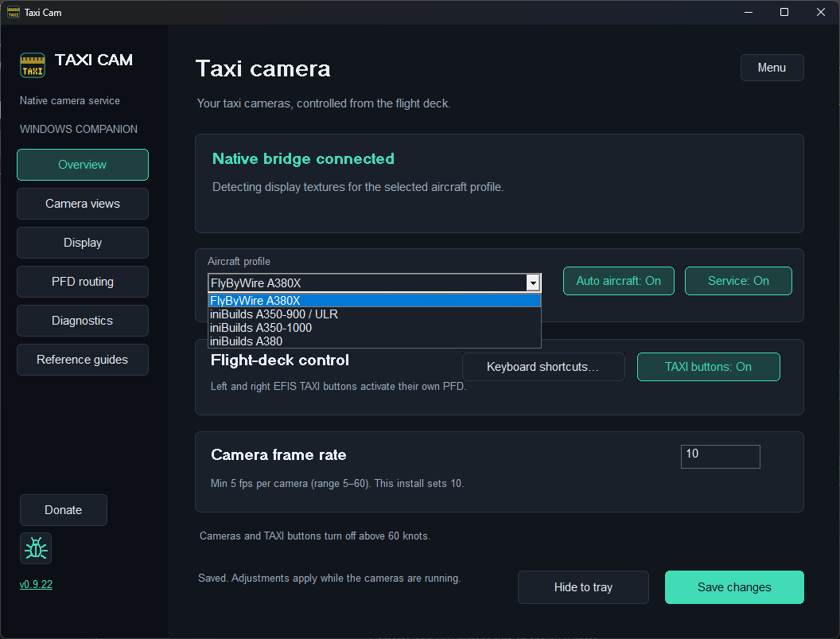Click Hide to tray button

(583, 587)
